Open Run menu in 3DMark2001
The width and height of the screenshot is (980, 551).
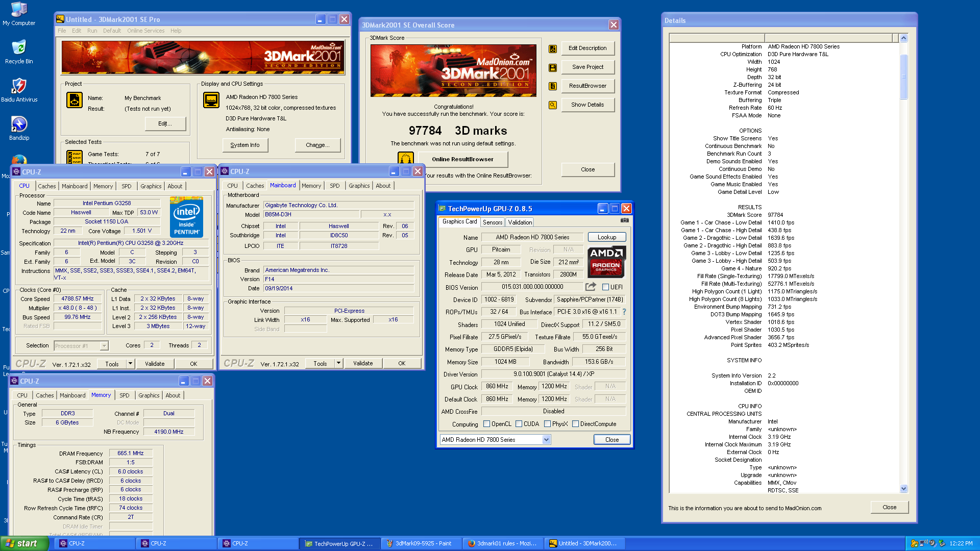point(92,31)
